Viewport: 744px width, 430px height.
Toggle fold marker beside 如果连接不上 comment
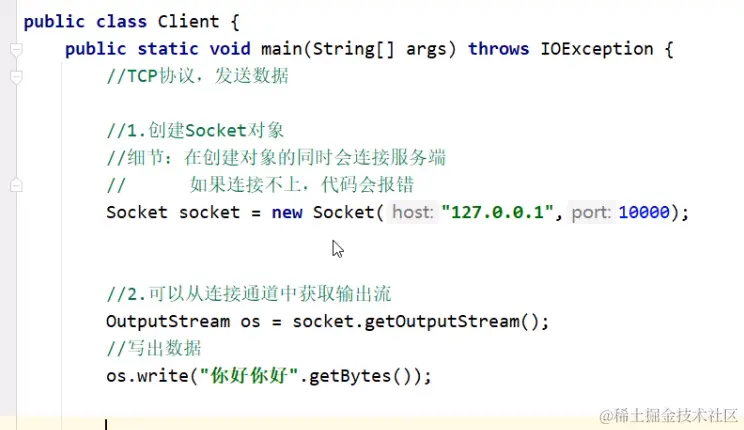coord(16,185)
